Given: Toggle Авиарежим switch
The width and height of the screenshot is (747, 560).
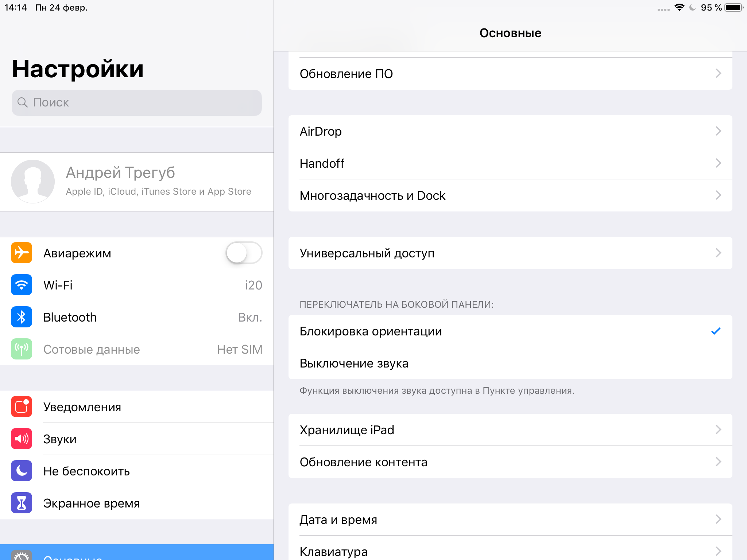Looking at the screenshot, I should [244, 253].
